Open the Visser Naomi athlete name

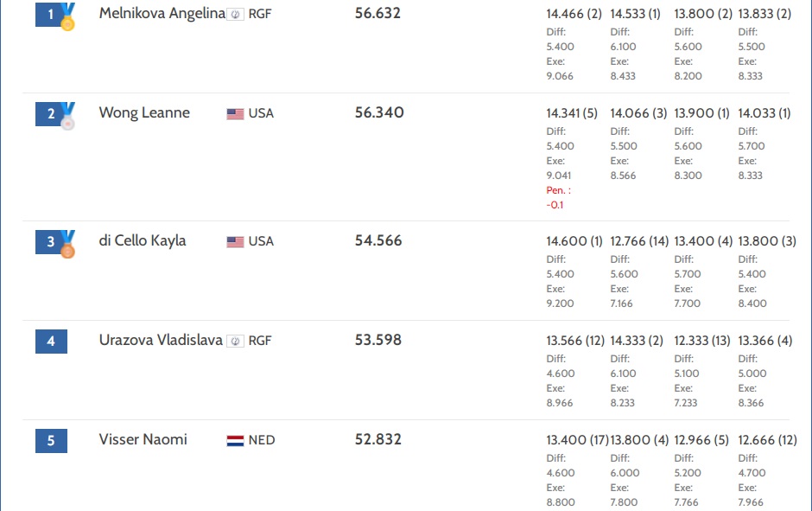[143, 439]
